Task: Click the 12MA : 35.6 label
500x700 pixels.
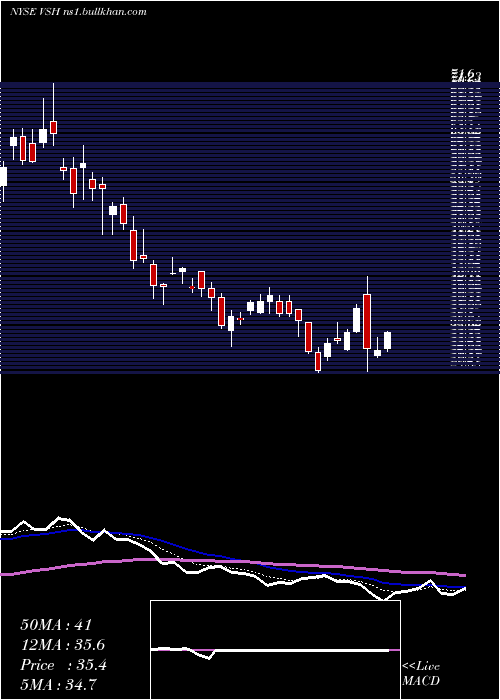Action: (63, 645)
